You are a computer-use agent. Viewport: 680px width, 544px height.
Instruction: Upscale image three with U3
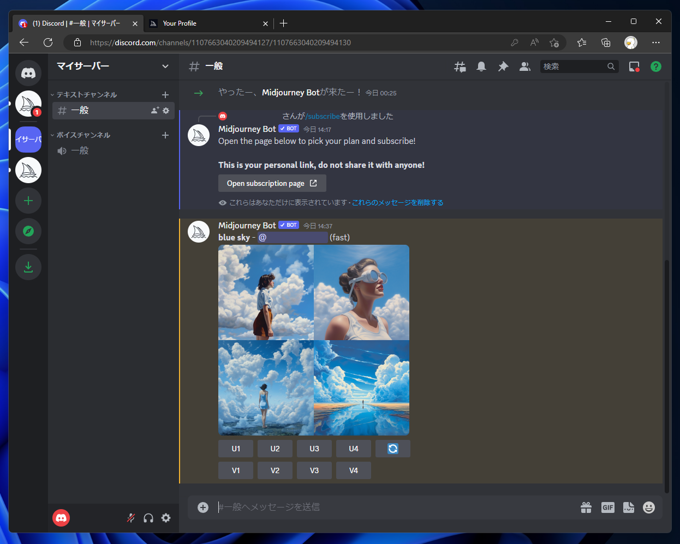coord(314,449)
